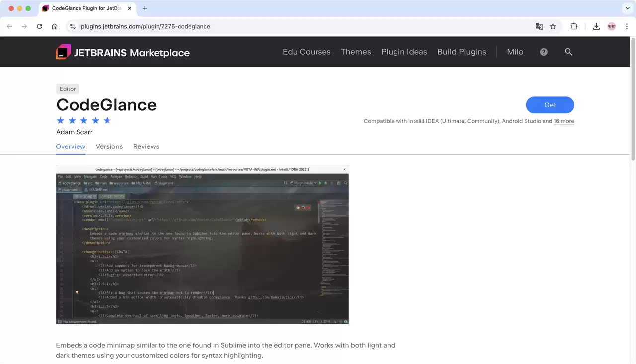Expand the 16 more compatible IDEs link
This screenshot has height=364, width=636.
[564, 121]
